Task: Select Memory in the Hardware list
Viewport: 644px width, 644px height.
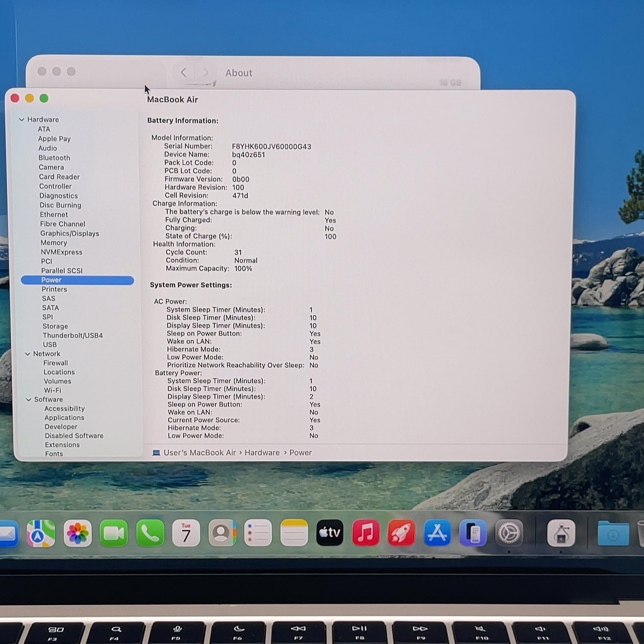Action: [x=54, y=243]
